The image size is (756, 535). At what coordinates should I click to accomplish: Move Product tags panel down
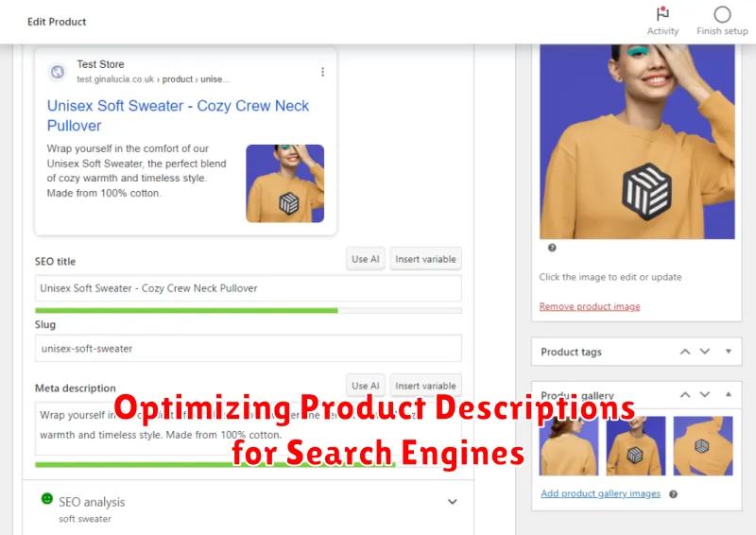[704, 352]
